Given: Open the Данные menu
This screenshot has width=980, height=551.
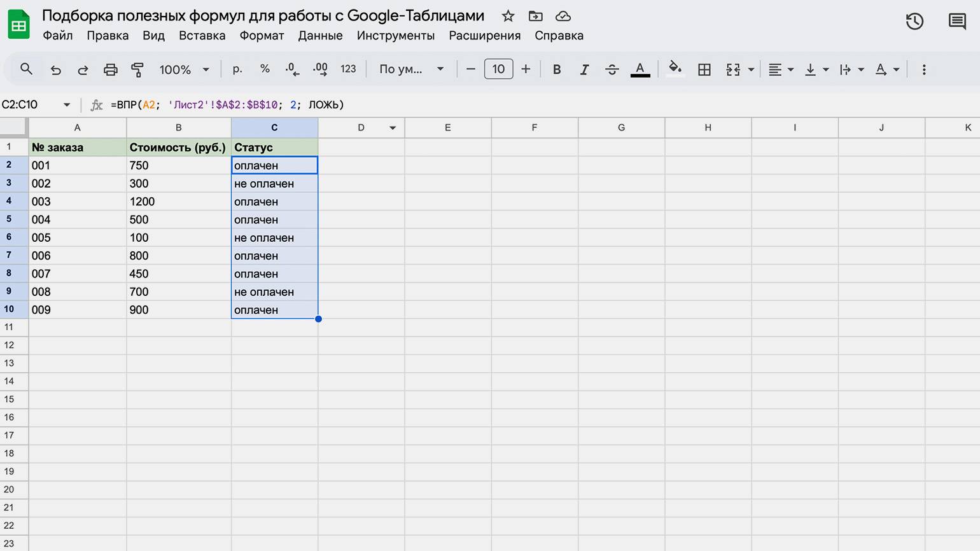Looking at the screenshot, I should pos(320,36).
